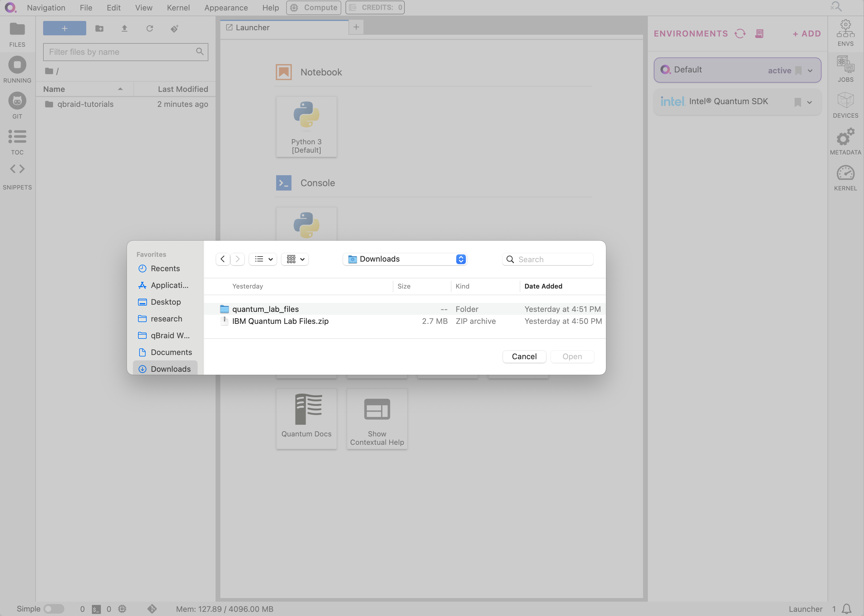Click Cancel in the file dialog
This screenshot has width=864, height=616.
pos(524,356)
